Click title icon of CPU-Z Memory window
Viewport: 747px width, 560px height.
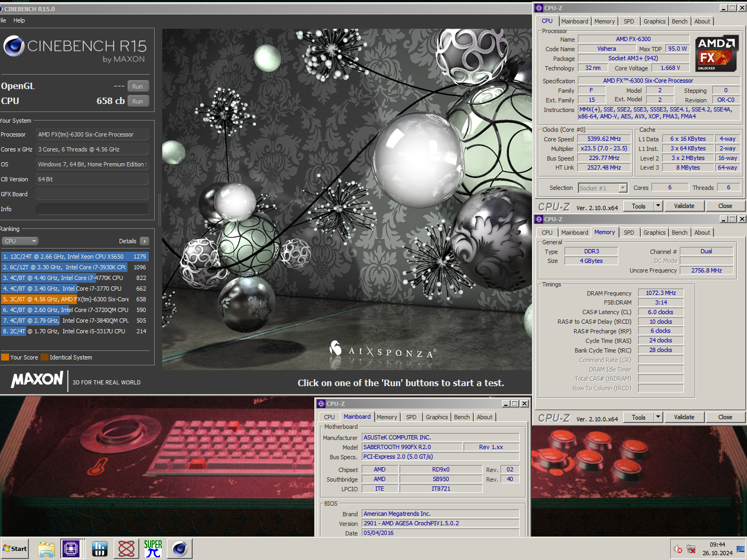[538, 219]
